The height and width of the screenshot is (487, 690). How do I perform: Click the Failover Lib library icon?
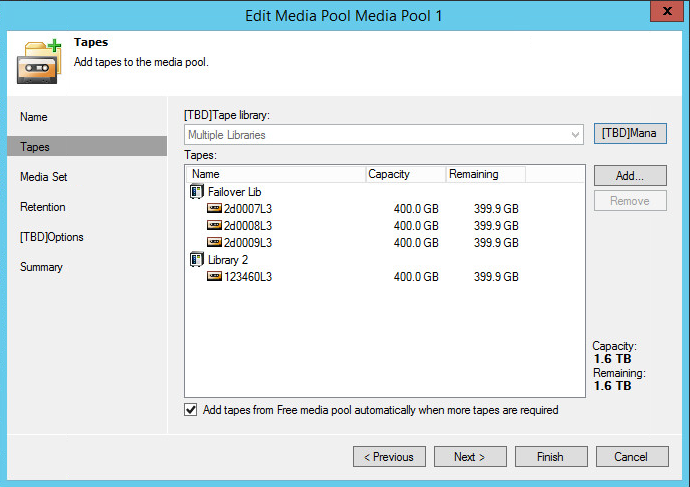coord(196,192)
